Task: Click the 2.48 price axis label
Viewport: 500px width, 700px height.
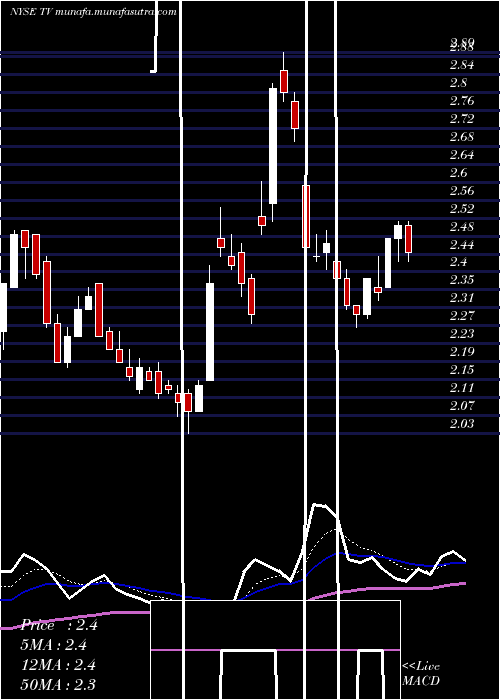Action: coord(462,227)
